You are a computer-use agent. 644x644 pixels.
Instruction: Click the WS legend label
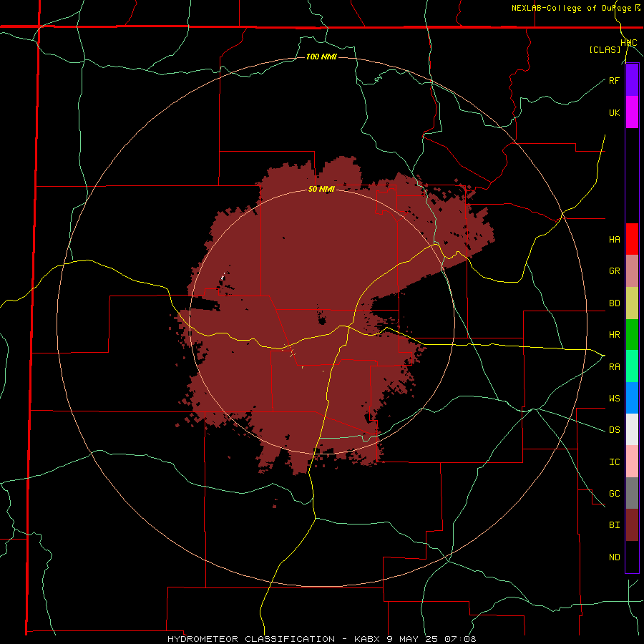click(x=614, y=399)
